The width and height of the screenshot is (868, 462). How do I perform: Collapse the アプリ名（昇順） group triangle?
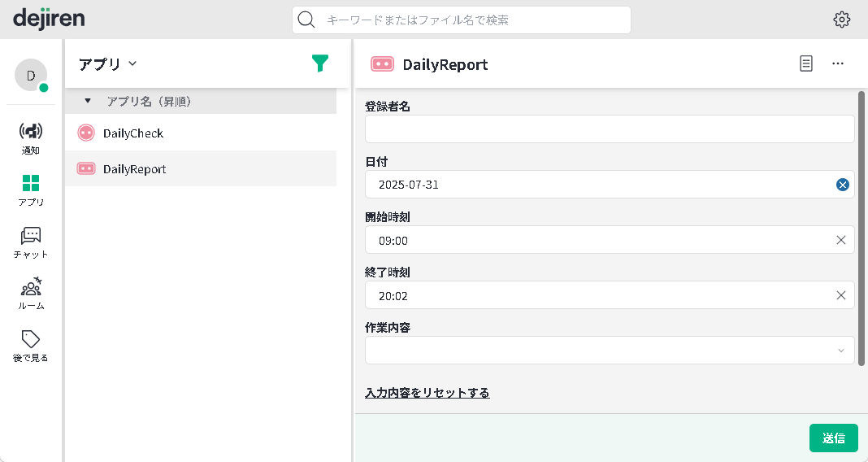pos(88,101)
